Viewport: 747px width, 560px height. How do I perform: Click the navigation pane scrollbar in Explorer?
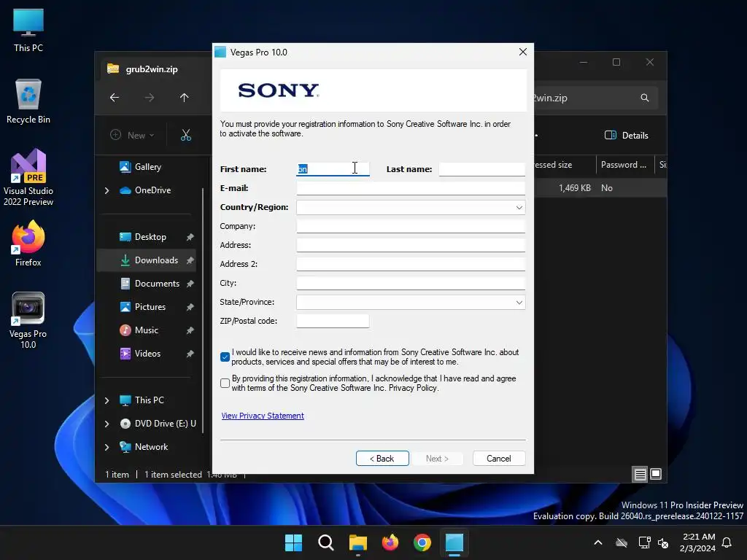click(203, 309)
